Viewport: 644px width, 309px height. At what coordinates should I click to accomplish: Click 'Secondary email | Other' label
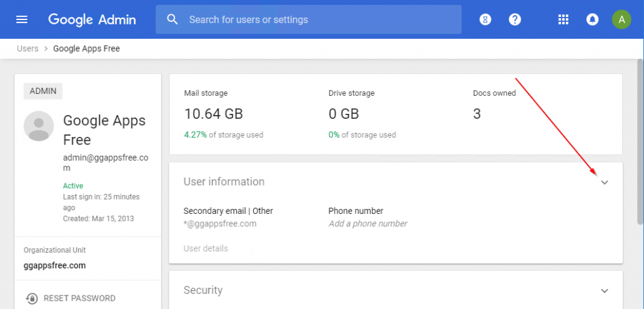228,211
